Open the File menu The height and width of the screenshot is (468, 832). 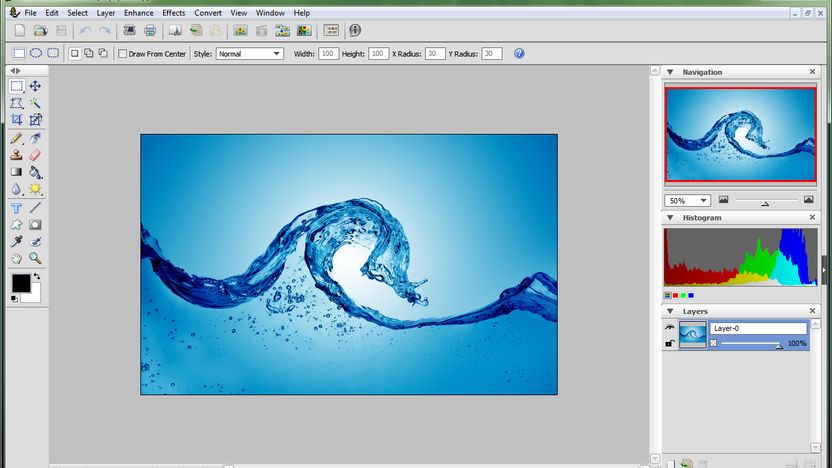click(x=31, y=13)
